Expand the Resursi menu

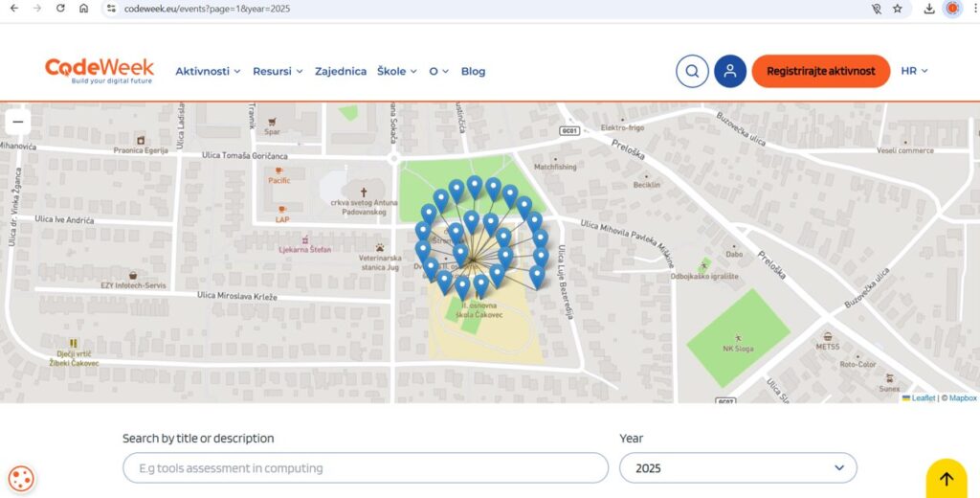point(278,71)
